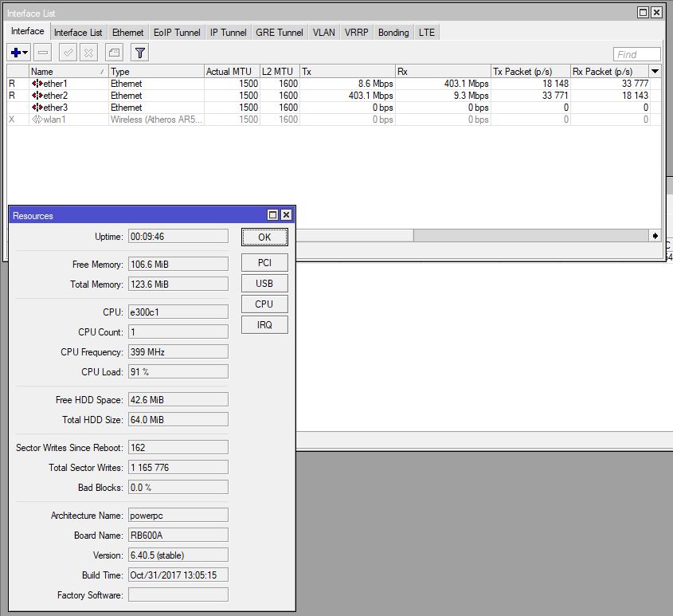This screenshot has width=673, height=616.
Task: Sort by Actual MTU column header
Action: point(232,71)
